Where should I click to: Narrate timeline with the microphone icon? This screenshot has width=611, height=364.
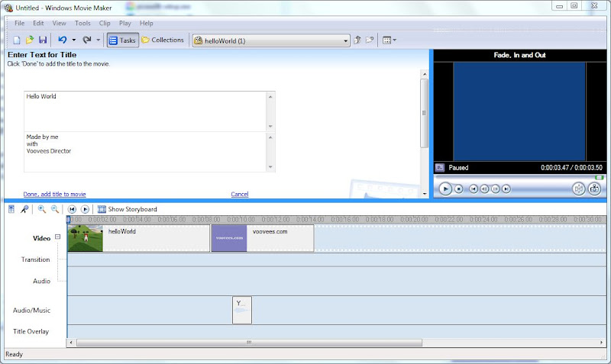[24, 209]
